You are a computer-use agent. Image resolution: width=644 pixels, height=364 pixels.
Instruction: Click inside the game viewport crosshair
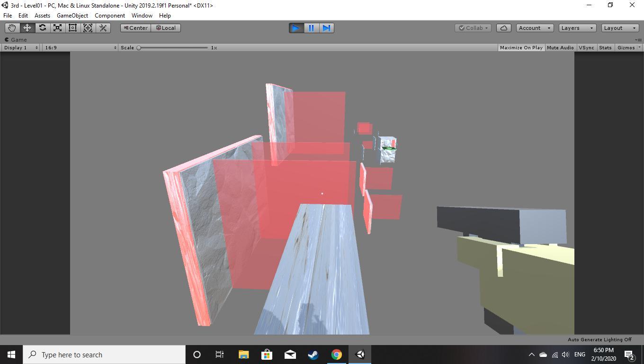tap(322, 193)
